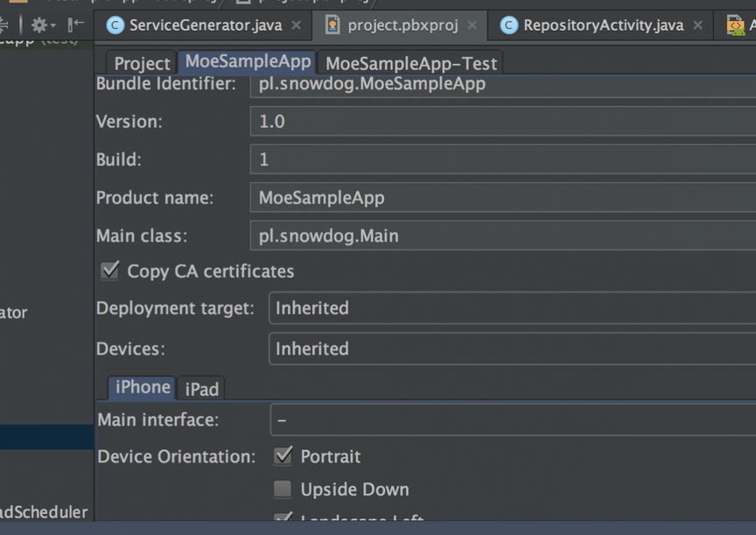Select the 'ator' item in project tree
The height and width of the screenshot is (535, 756).
tap(13, 313)
